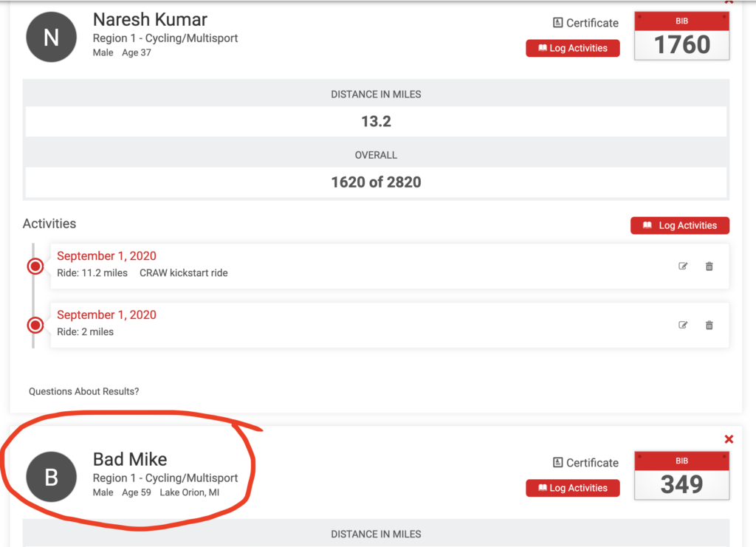Click Log Activities beside bib 349

573,488
